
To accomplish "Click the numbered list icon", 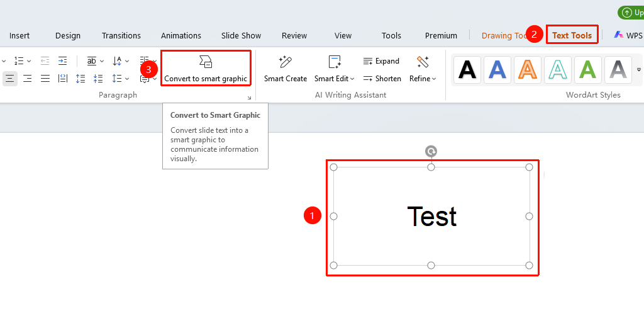I will (19, 61).
